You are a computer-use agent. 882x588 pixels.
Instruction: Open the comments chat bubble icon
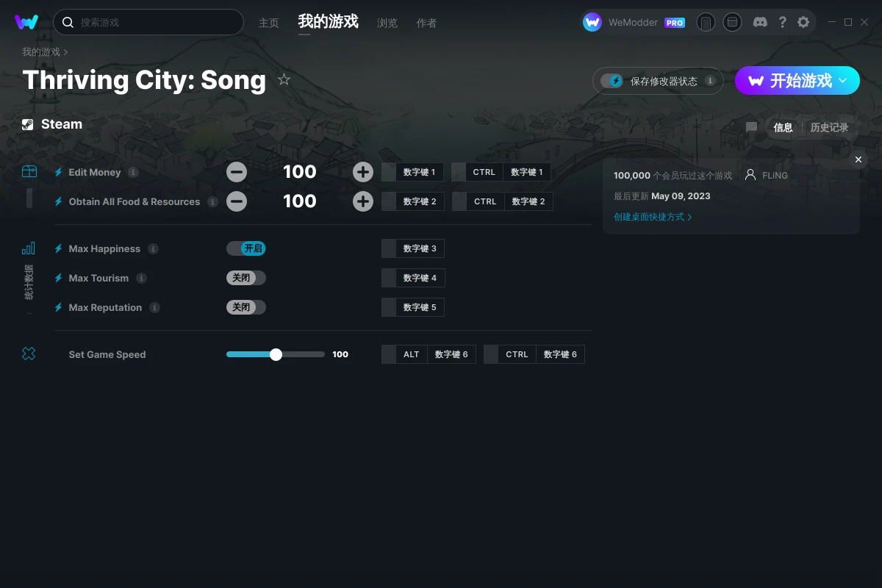[x=751, y=127]
